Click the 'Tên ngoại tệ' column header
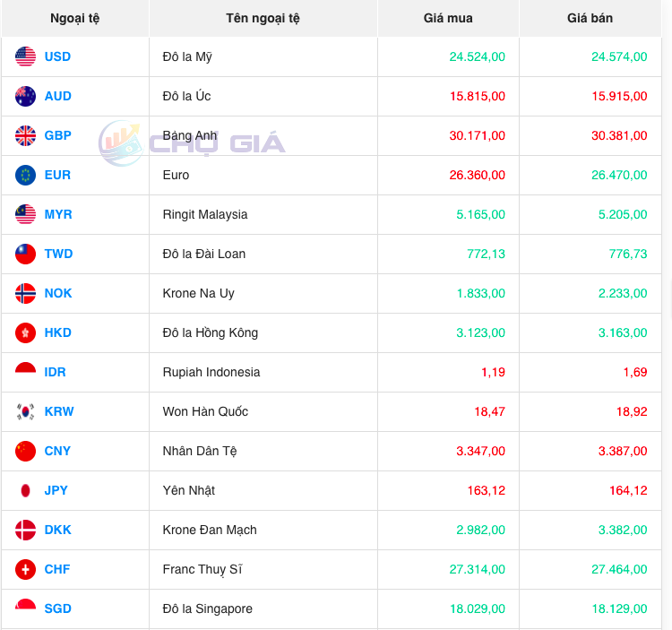672x630 pixels. tap(263, 18)
